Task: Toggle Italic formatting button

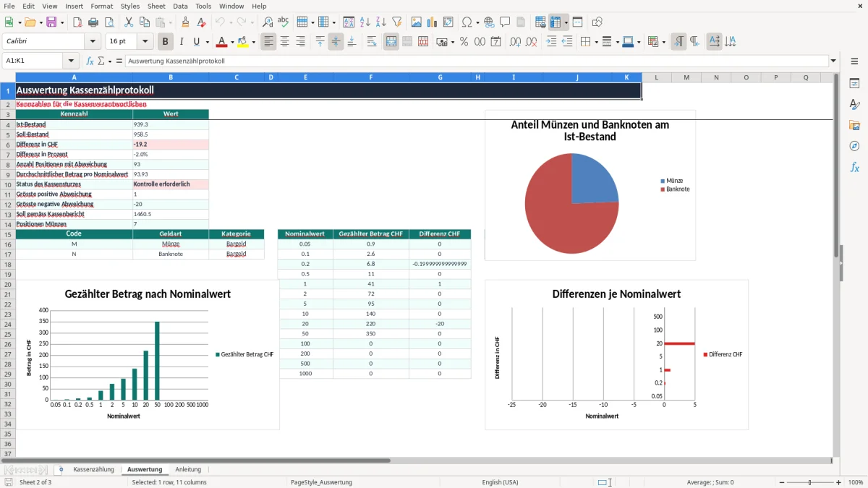Action: [x=182, y=42]
